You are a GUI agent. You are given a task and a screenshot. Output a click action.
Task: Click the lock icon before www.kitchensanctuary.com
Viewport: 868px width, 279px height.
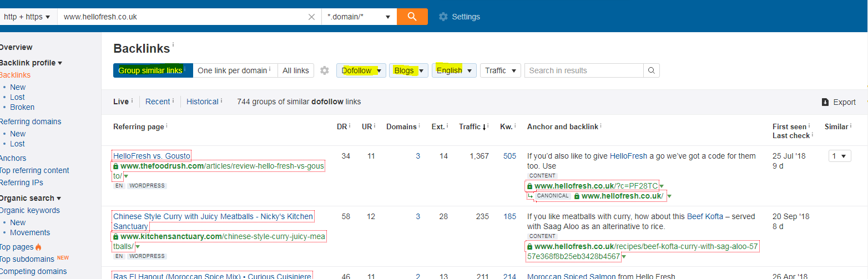(116, 237)
